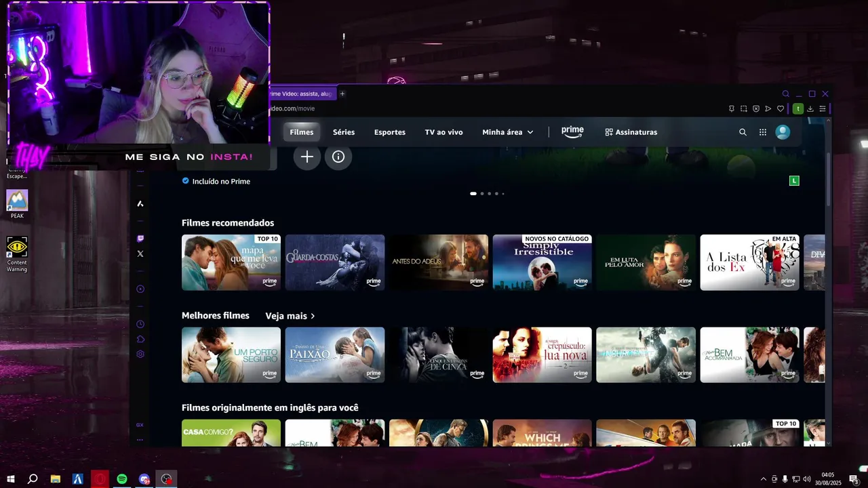Select last hero carousel dot

502,194
